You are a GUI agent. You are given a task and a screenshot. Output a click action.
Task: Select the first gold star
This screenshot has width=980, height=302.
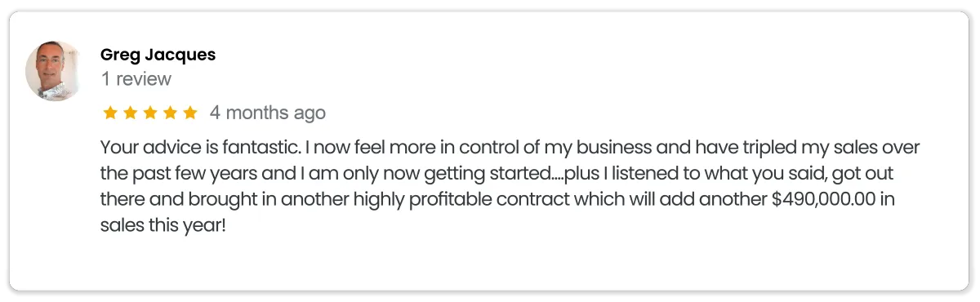(109, 113)
